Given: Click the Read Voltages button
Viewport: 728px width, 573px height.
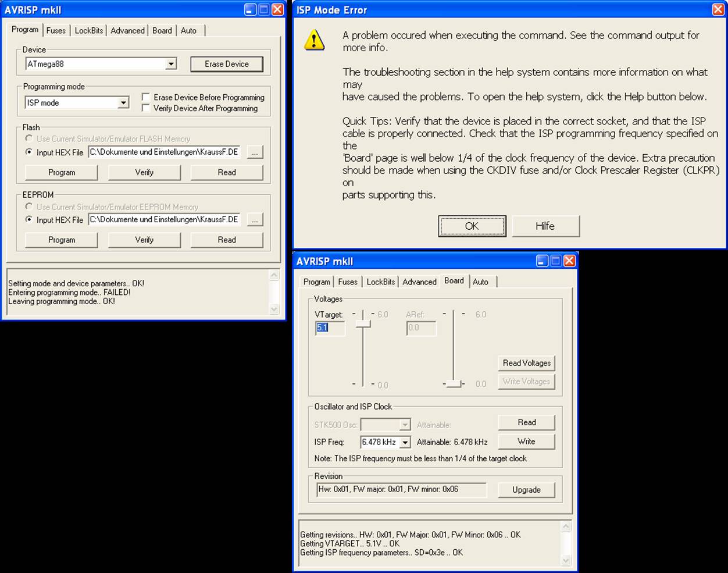Looking at the screenshot, I should point(527,363).
